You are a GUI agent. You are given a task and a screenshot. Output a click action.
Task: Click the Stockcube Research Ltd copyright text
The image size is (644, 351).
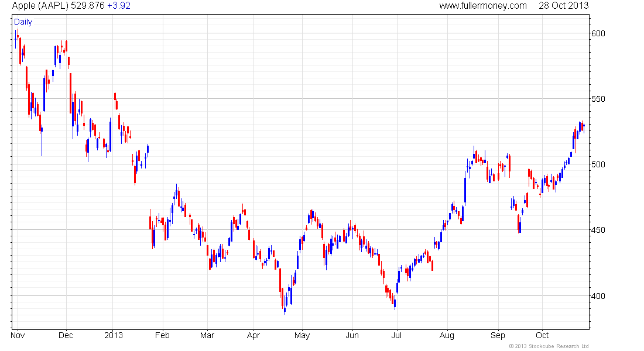tap(549, 346)
